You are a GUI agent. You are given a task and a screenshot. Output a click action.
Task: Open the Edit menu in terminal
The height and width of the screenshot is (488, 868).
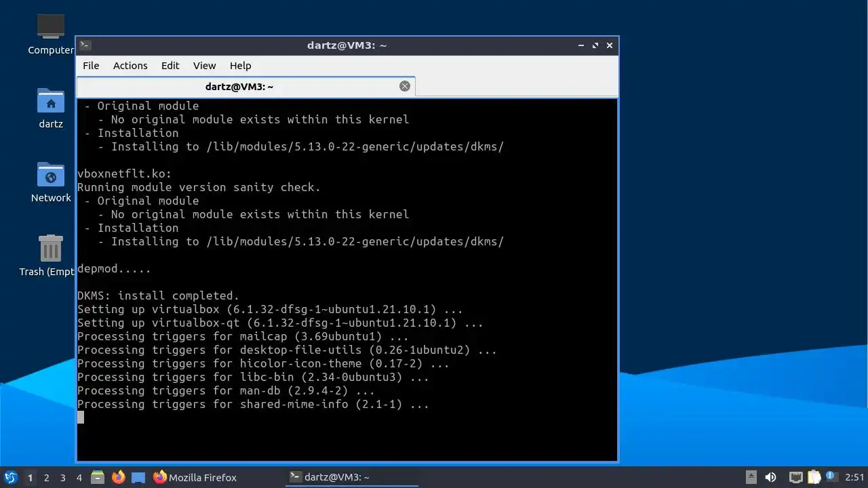(170, 66)
